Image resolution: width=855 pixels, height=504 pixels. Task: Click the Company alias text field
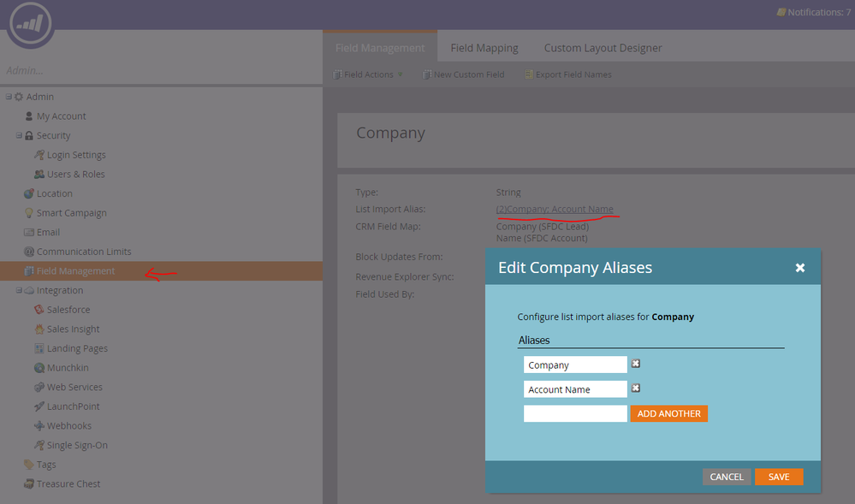[575, 365]
